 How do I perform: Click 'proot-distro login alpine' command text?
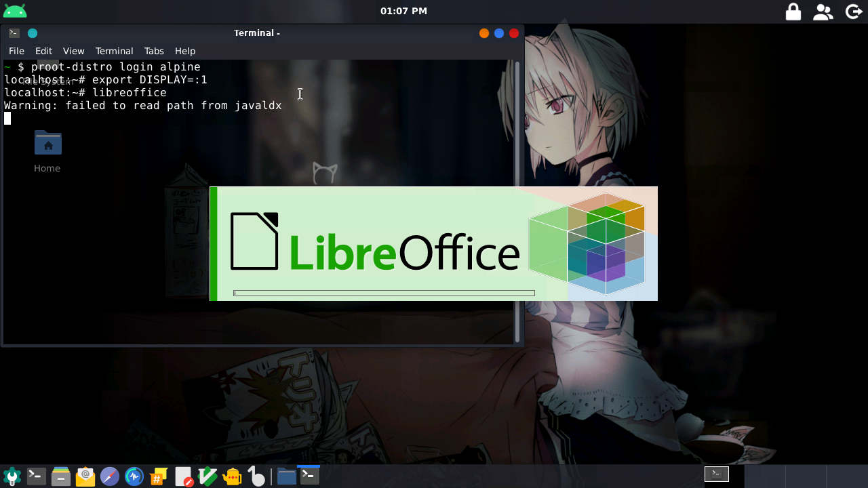tap(116, 67)
